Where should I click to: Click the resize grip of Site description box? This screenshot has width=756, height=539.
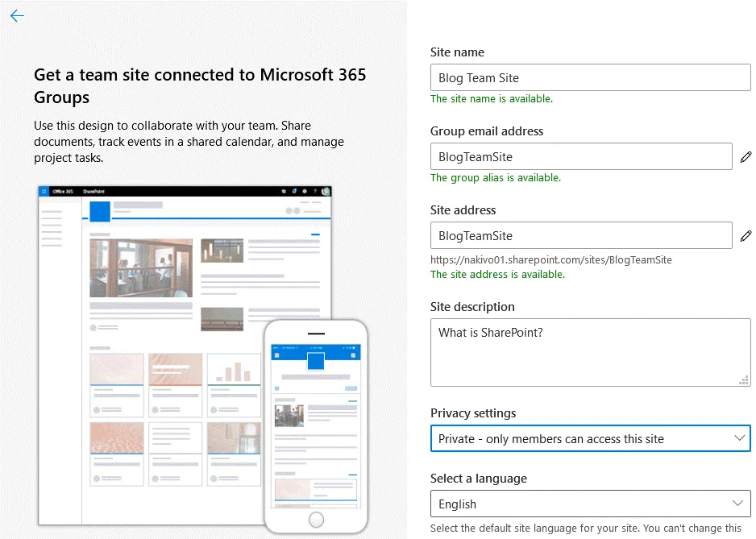[745, 381]
